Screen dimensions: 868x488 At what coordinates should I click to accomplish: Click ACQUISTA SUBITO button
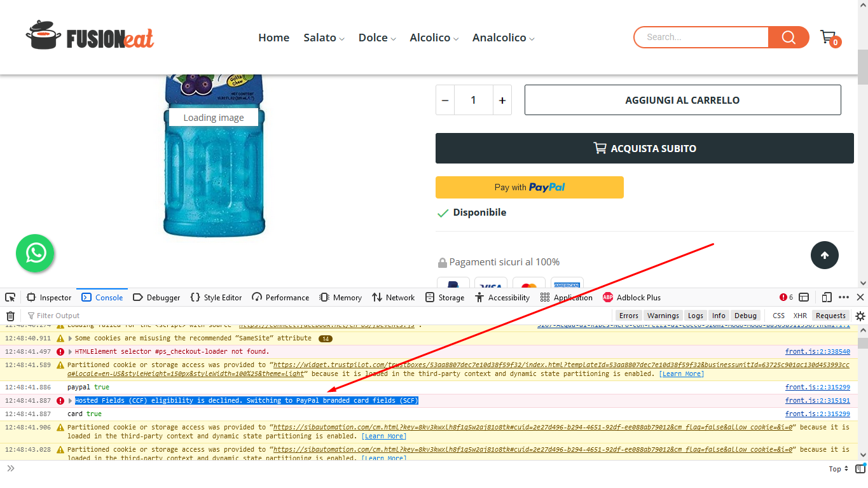[644, 148]
